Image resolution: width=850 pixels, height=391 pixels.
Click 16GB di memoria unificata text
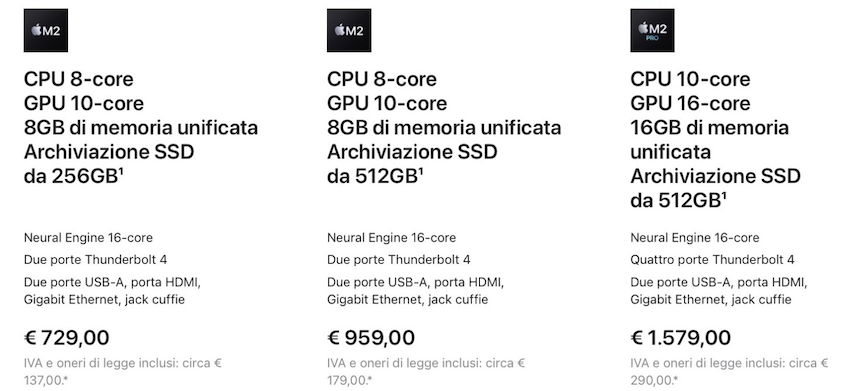click(x=710, y=139)
